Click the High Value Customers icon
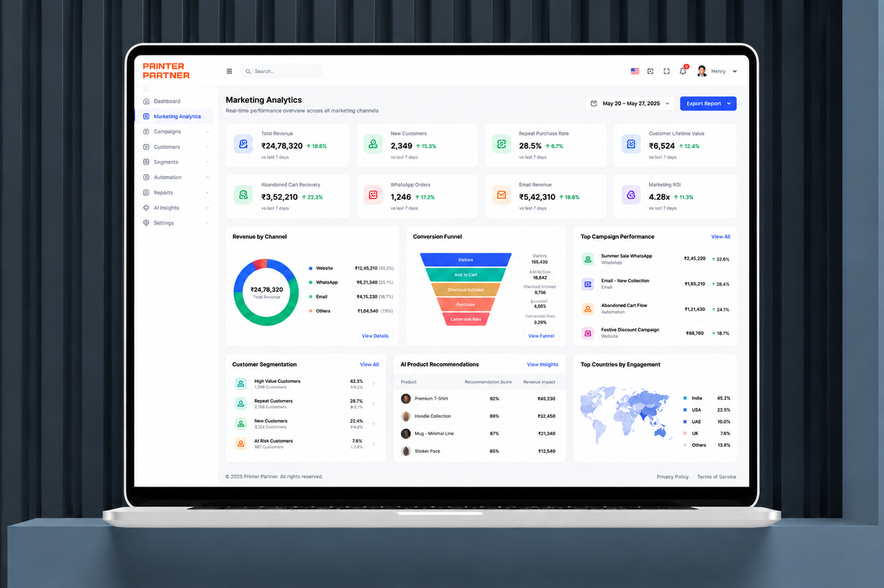Image resolution: width=884 pixels, height=588 pixels. pos(241,384)
